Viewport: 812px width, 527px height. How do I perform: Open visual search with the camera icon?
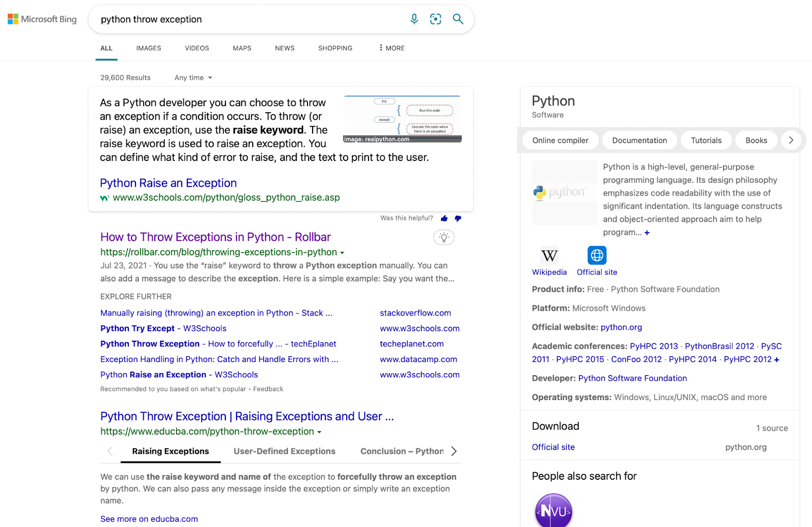[435, 19]
